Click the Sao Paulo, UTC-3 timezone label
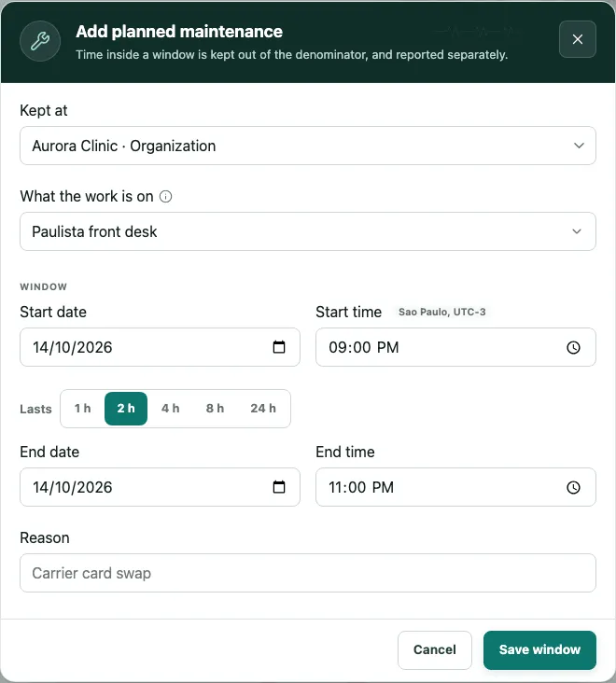Image resolution: width=616 pixels, height=683 pixels. coord(441,312)
